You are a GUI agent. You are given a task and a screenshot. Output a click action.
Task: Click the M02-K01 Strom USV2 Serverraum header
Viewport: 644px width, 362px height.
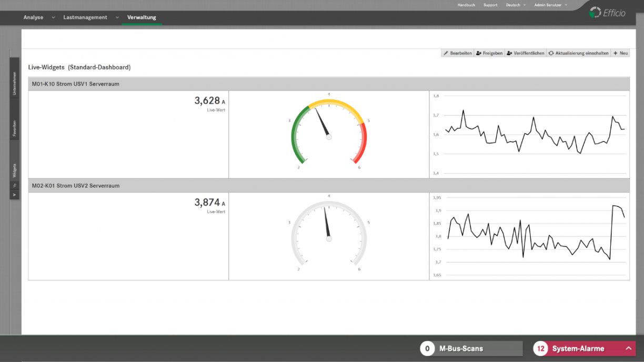click(x=329, y=185)
